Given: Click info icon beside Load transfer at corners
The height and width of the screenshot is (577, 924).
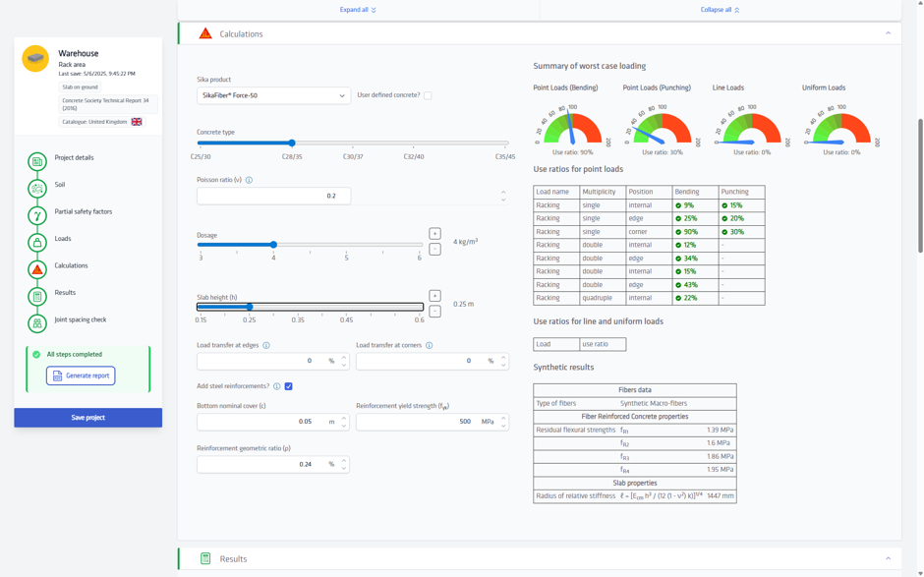Looking at the screenshot, I should 429,345.
